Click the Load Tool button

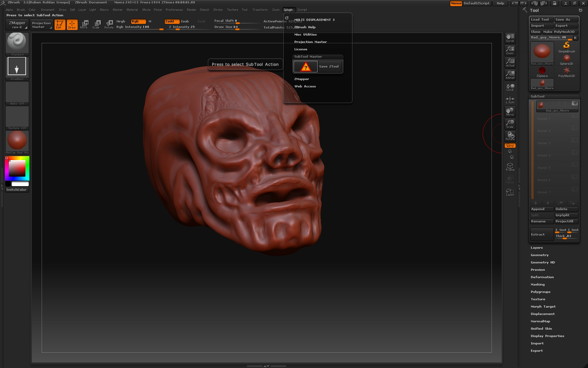tap(542, 20)
